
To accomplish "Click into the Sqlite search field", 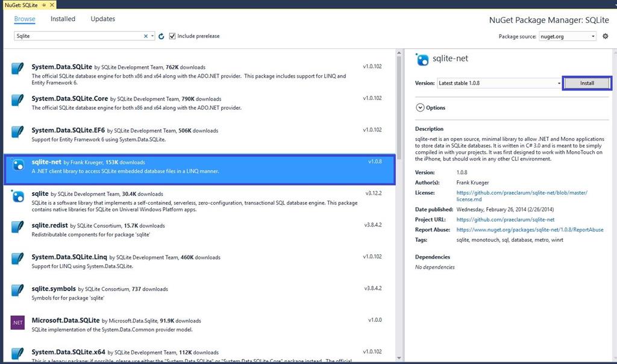I will 79,36.
